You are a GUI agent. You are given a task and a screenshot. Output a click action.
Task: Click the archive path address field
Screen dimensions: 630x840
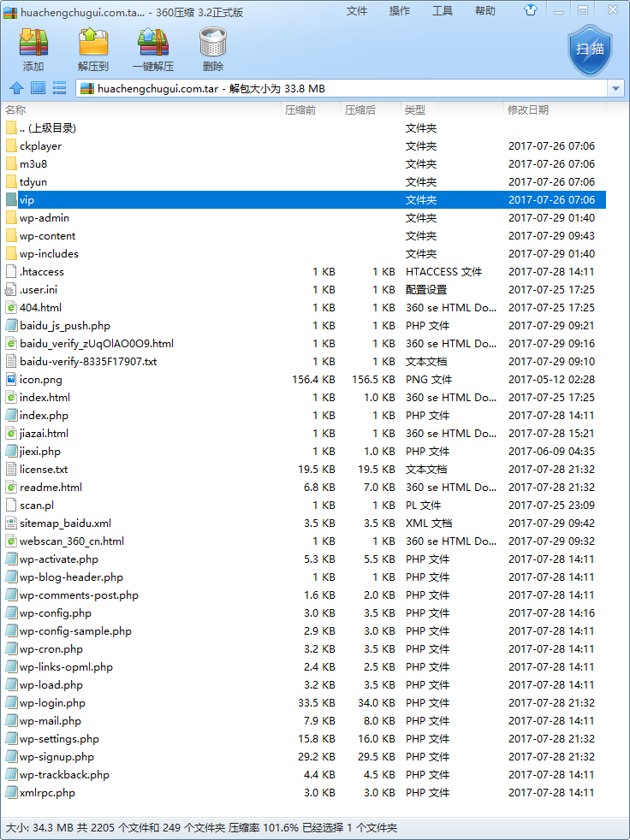342,88
